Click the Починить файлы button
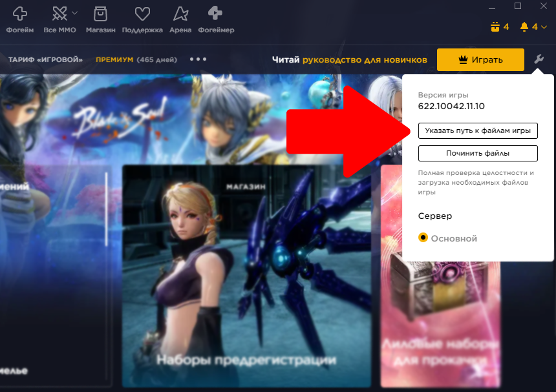This screenshot has height=392, width=556. tap(478, 153)
